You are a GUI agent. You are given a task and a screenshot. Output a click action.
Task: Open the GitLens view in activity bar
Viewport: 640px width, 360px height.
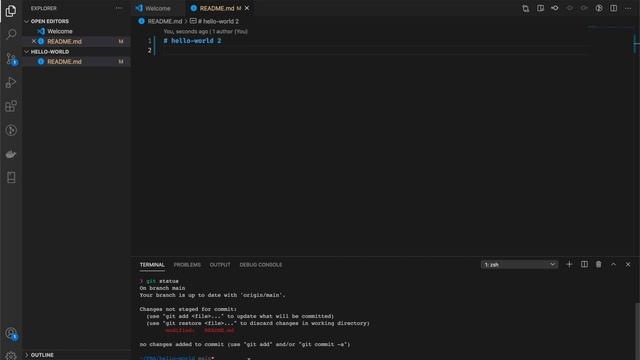(x=11, y=130)
